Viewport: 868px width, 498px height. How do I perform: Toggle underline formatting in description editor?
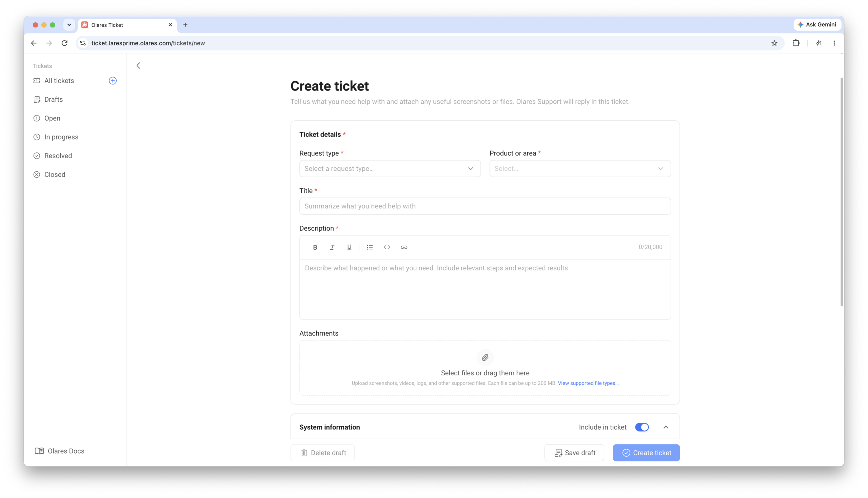349,247
